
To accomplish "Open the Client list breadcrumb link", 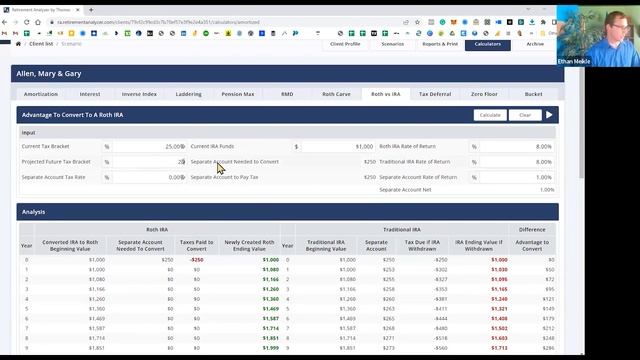I will tap(41, 44).
